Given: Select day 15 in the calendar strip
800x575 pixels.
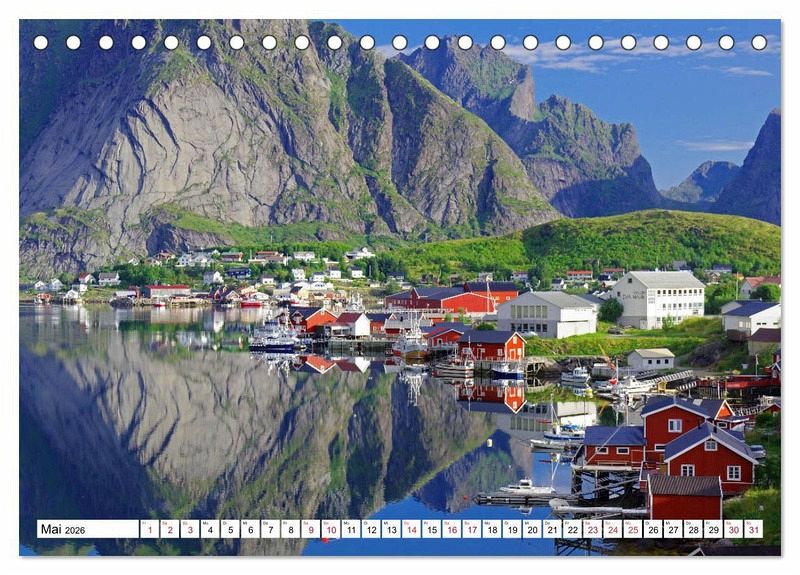Looking at the screenshot, I should [x=432, y=529].
